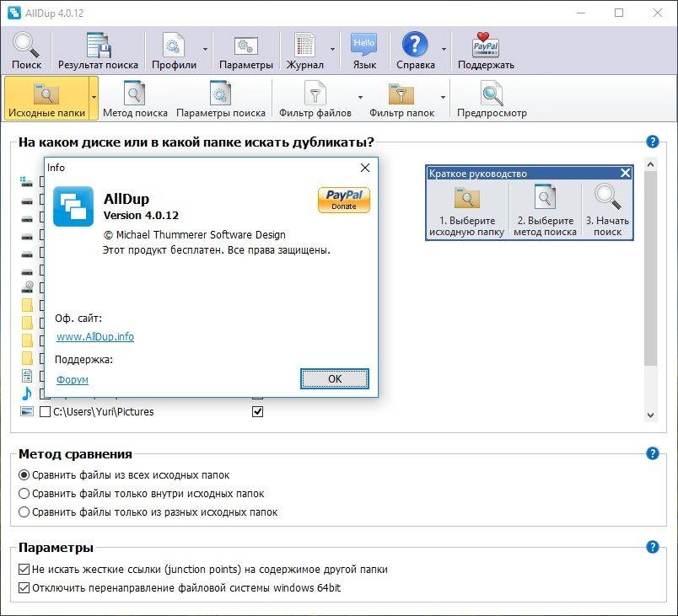Open the Форум support link

[73, 379]
